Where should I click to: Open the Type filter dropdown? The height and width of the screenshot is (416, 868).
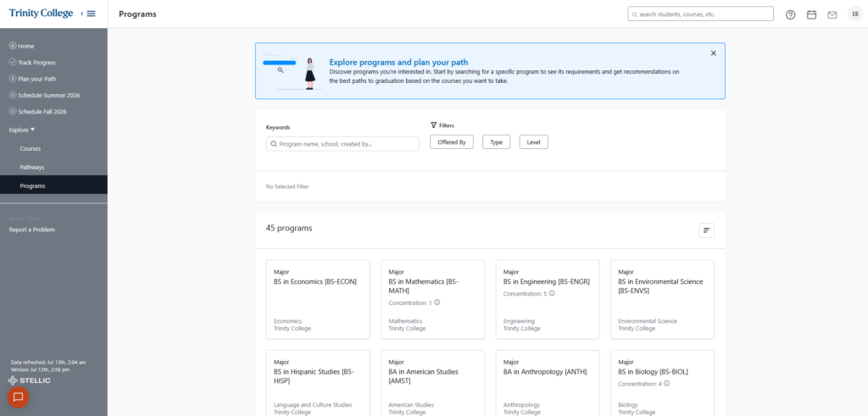tap(496, 142)
